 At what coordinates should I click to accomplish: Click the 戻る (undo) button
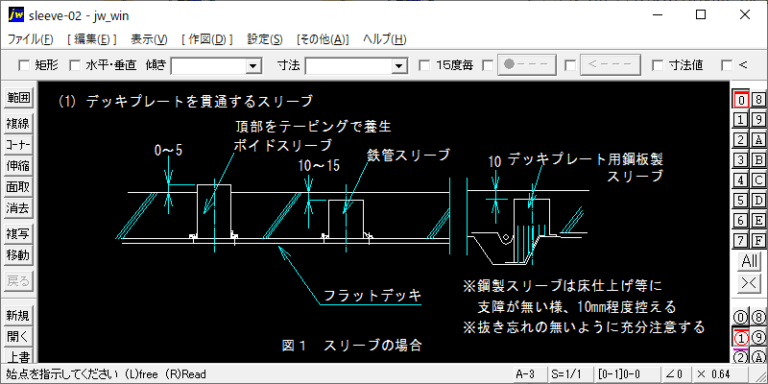click(18, 281)
